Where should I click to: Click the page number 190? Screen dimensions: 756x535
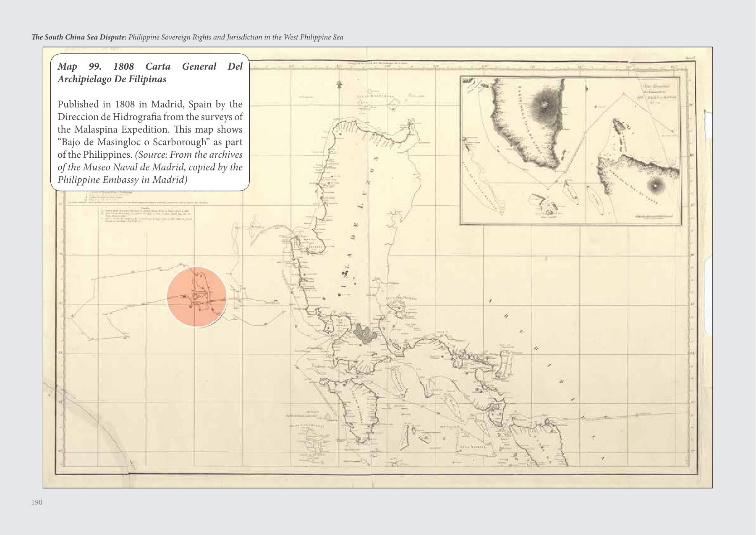[x=37, y=502]
